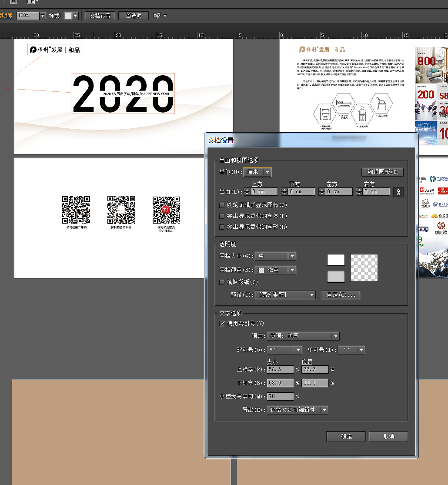Check 突出显示替代的字体 option
The width and height of the screenshot is (448, 485).
point(222,216)
